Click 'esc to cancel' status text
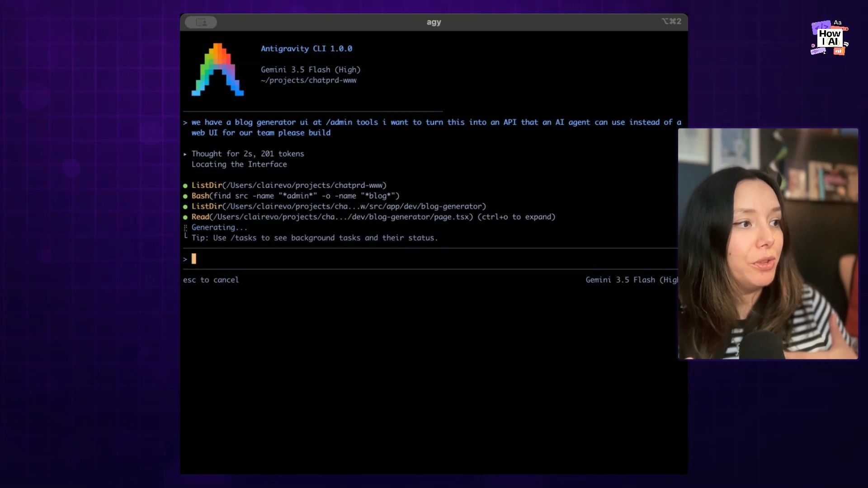This screenshot has height=488, width=868. tap(211, 280)
